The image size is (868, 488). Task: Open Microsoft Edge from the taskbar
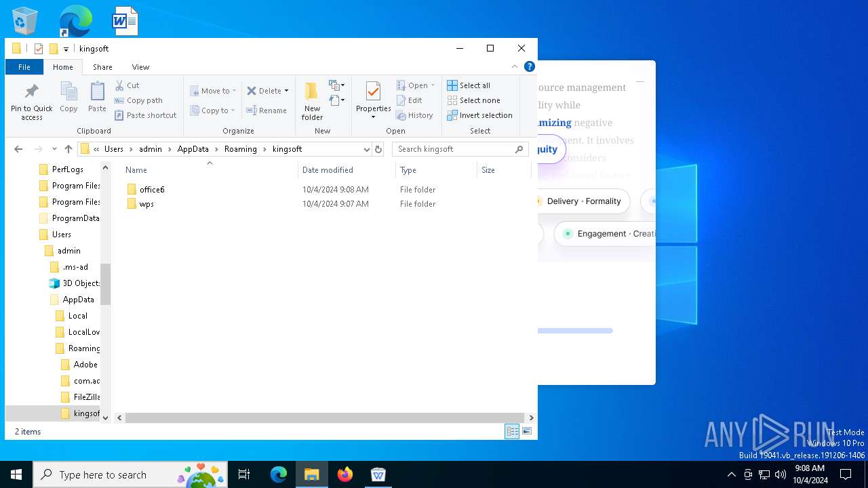click(279, 474)
